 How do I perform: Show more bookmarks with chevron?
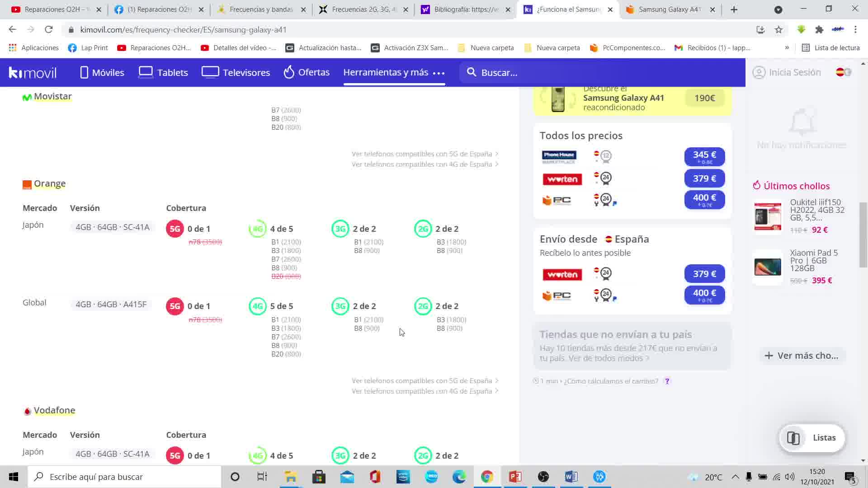pyautogui.click(x=787, y=48)
